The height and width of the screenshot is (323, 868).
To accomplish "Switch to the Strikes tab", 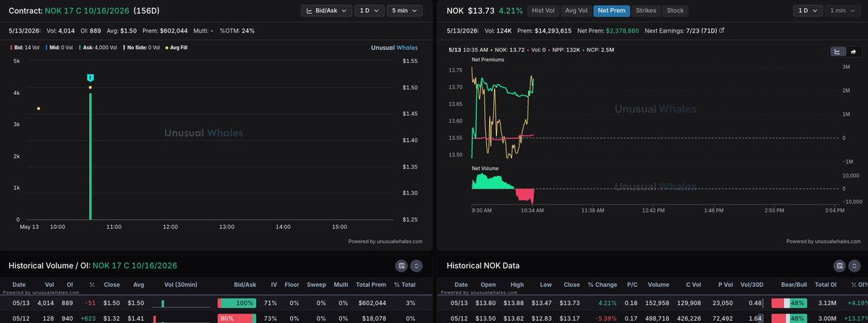I will pos(646,11).
